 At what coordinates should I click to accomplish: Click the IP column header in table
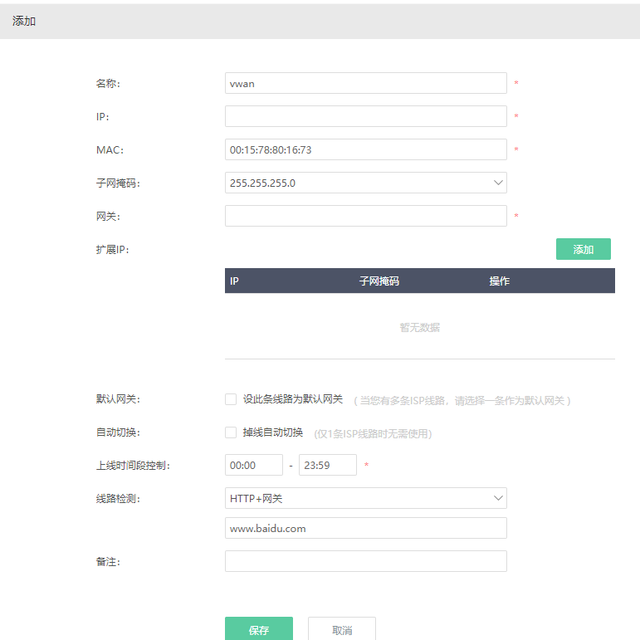(234, 281)
